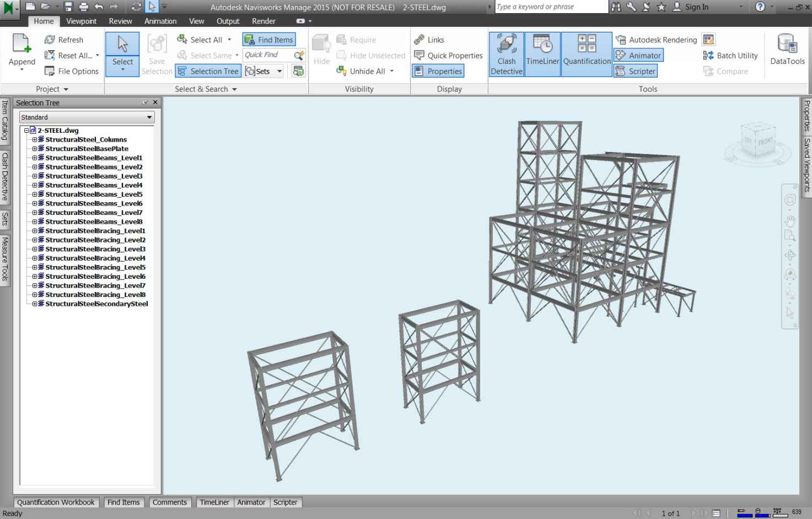This screenshot has width=812, height=519.
Task: Open SteeringWheels in the navigation bar
Action: (x=790, y=200)
